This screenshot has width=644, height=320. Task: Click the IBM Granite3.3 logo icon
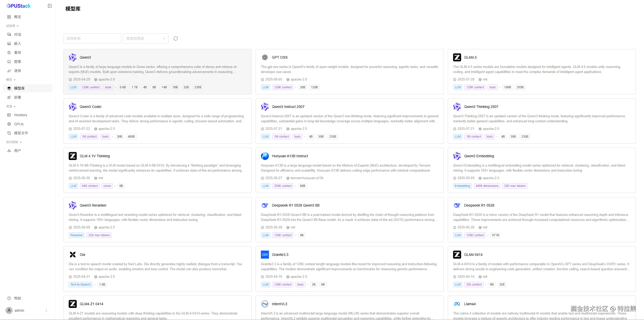265,255
